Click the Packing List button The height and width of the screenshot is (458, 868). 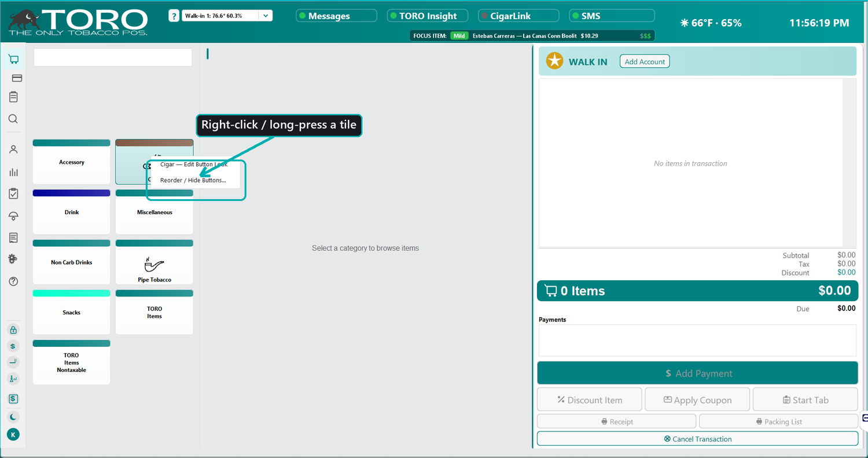click(778, 422)
